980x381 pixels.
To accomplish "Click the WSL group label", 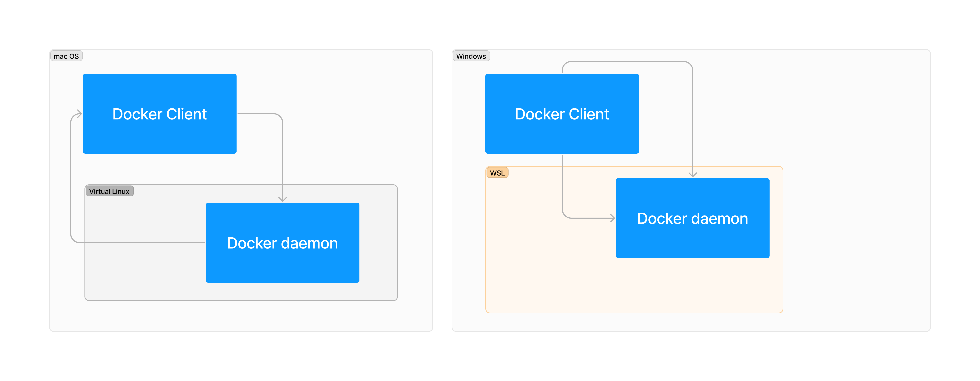I will point(497,173).
